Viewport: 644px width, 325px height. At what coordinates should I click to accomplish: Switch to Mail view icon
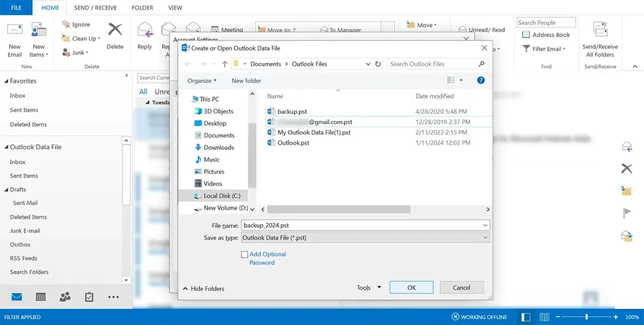click(x=17, y=297)
